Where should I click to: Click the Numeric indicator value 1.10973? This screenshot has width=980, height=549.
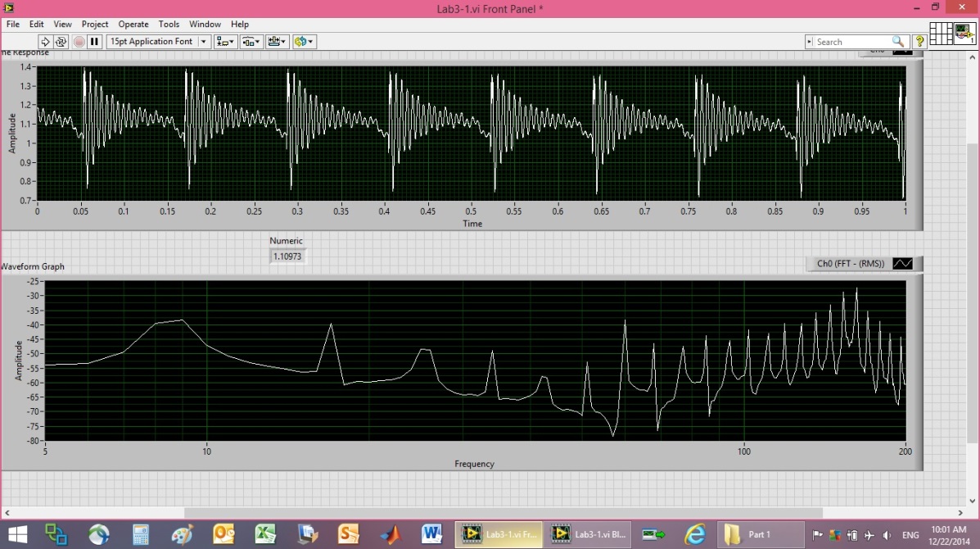pos(287,256)
